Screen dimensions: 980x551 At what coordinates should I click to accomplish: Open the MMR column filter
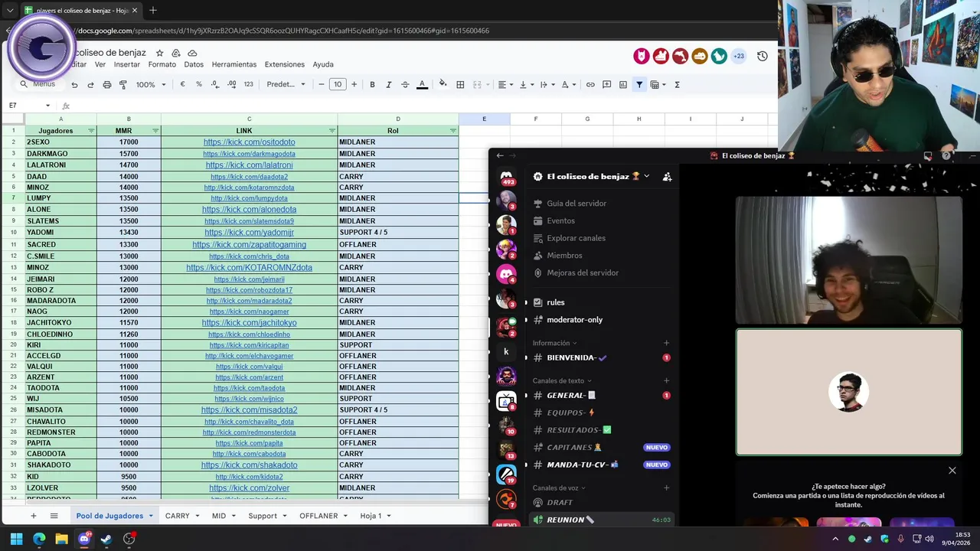[x=155, y=131]
